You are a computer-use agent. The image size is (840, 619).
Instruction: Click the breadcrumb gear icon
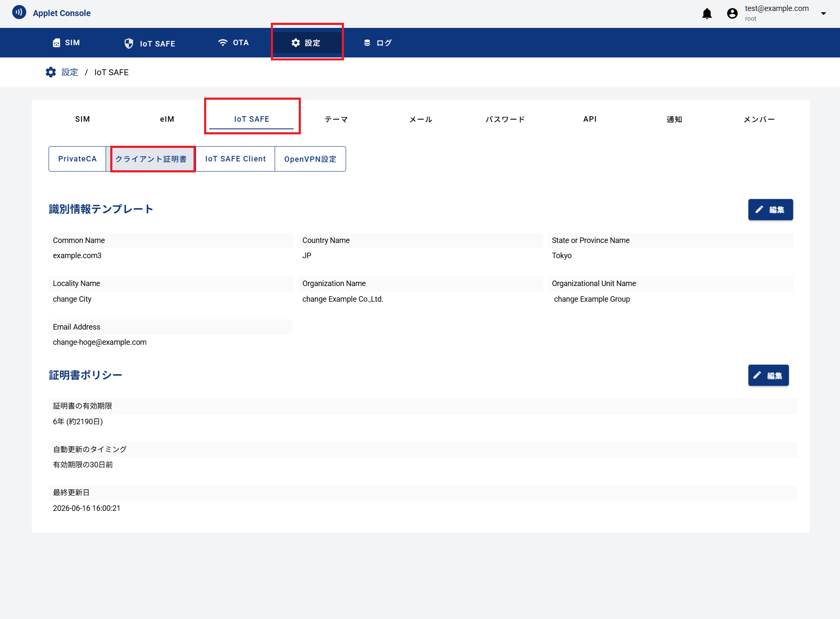51,72
